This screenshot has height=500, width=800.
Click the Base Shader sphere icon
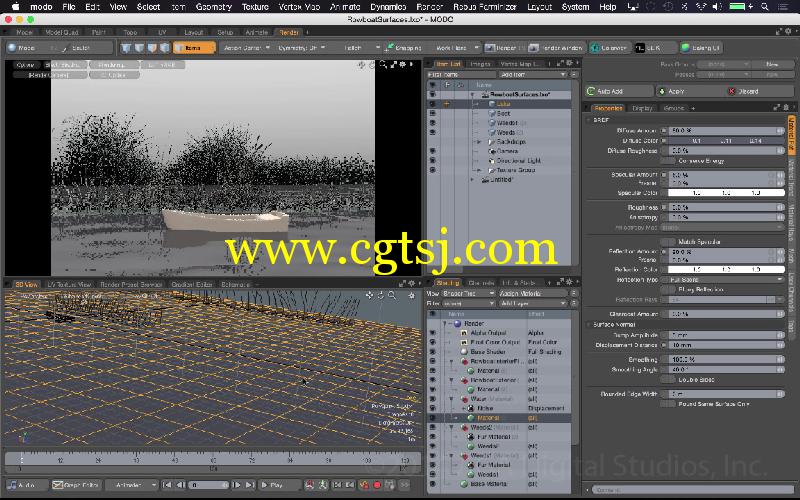tap(464, 352)
